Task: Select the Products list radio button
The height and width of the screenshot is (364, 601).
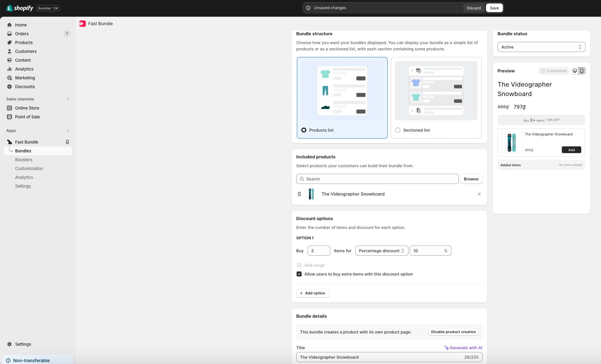Action: click(x=304, y=130)
